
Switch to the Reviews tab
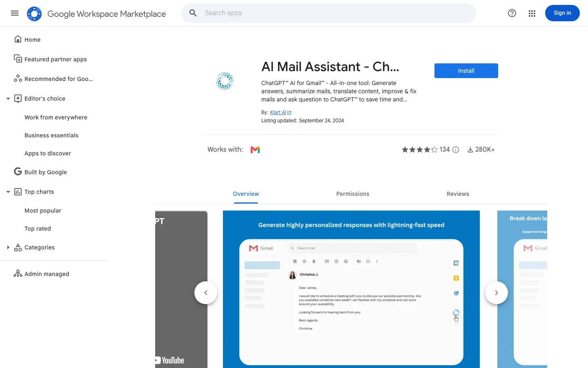tap(458, 194)
